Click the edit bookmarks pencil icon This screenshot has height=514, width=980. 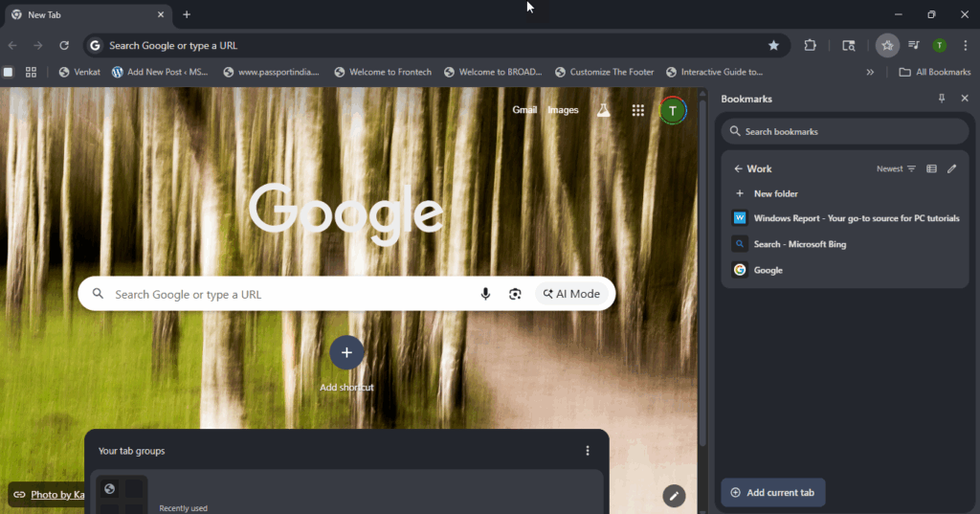[952, 168]
